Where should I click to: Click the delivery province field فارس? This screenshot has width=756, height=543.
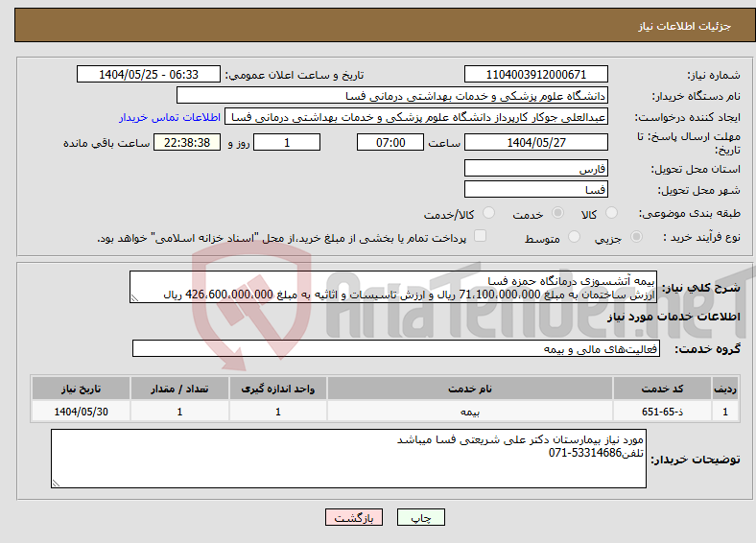tap(535, 168)
